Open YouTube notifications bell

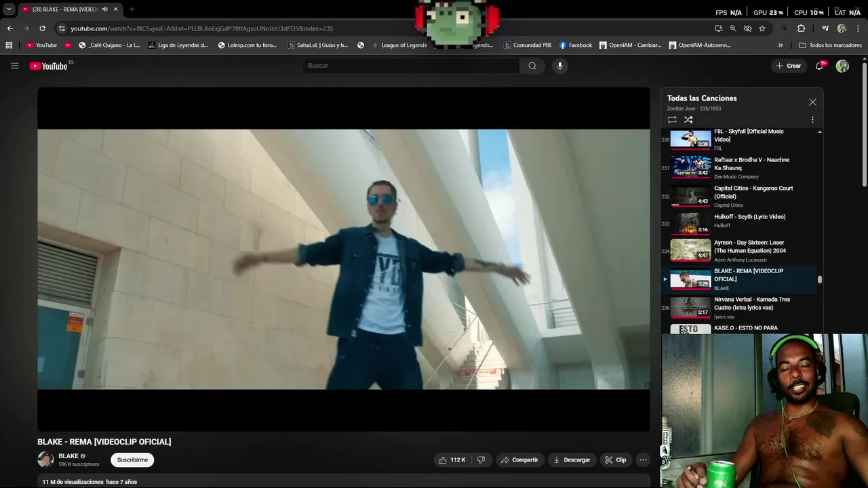(821, 66)
